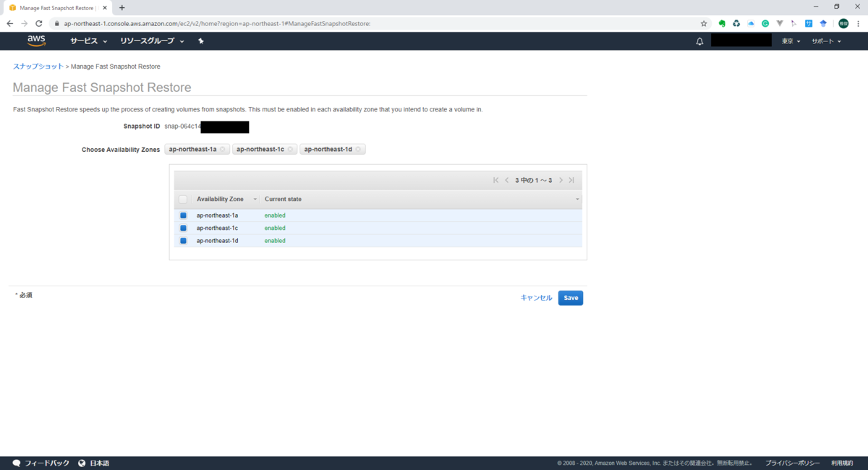Remove the ap-northeast-1a zone tag
868x470 pixels.
tap(223, 149)
